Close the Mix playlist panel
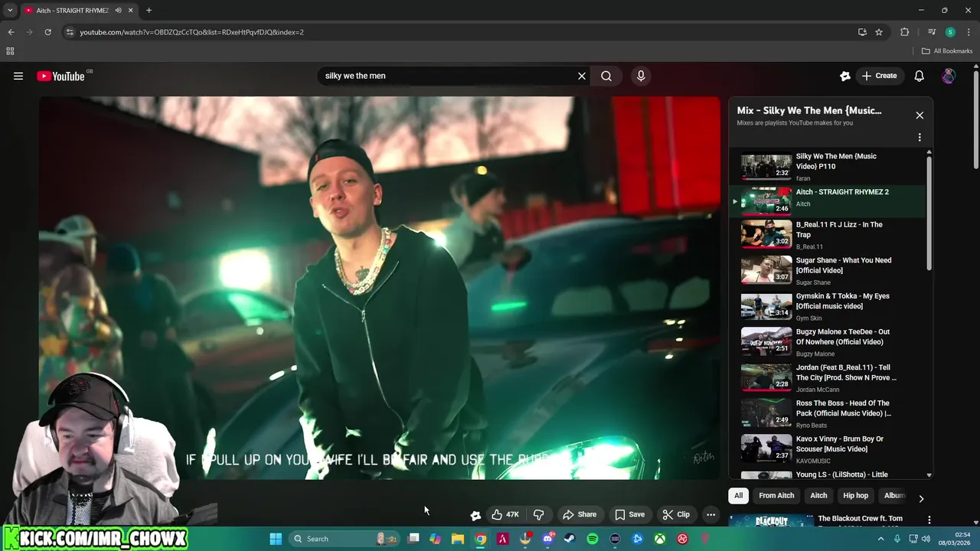980x551 pixels. (x=920, y=115)
